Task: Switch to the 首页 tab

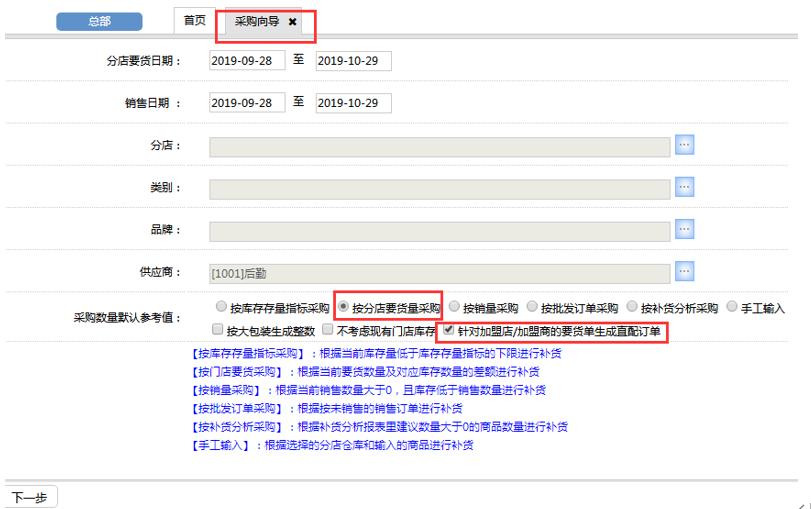Action: pyautogui.click(x=194, y=21)
